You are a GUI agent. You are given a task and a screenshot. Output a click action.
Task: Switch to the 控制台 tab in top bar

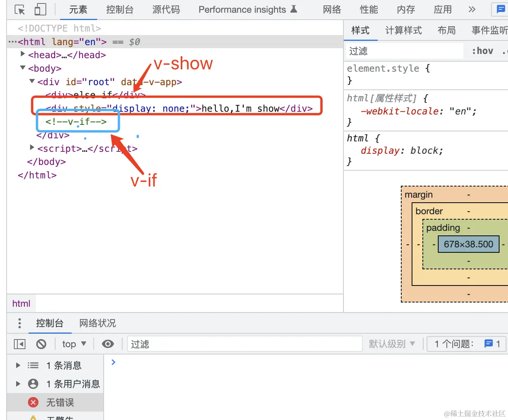tap(120, 10)
